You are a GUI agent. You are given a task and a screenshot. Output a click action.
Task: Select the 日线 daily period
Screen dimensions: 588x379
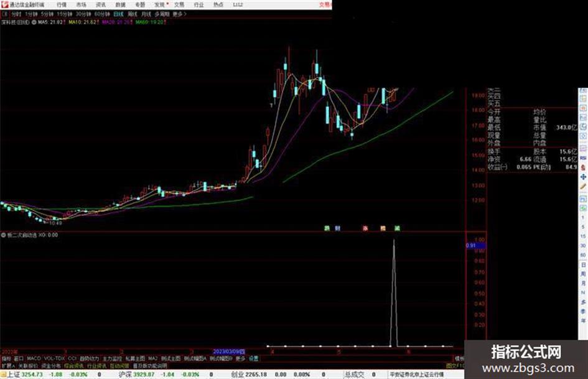click(x=118, y=14)
